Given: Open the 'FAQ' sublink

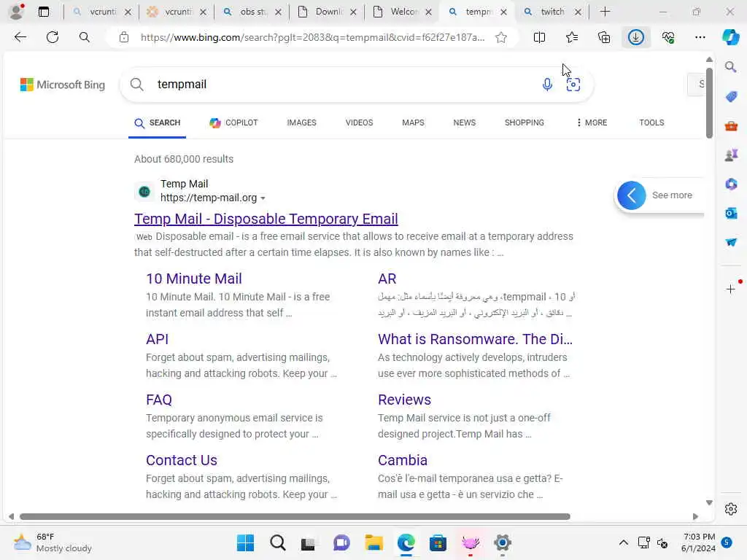Looking at the screenshot, I should pyautogui.click(x=158, y=400).
